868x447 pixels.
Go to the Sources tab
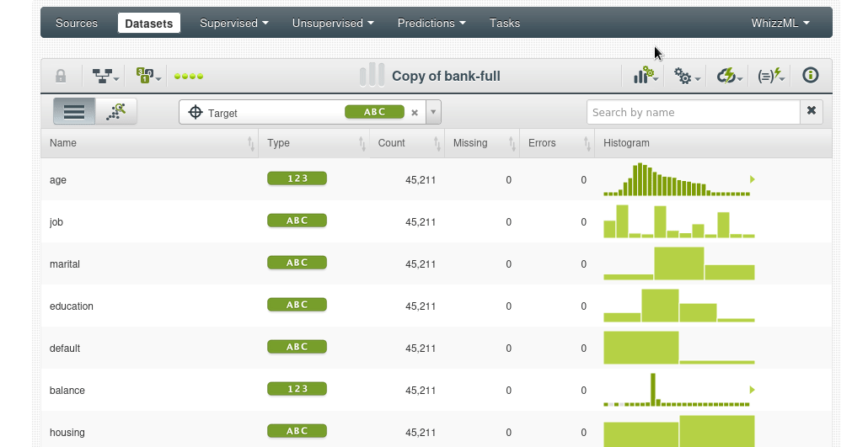click(x=77, y=23)
